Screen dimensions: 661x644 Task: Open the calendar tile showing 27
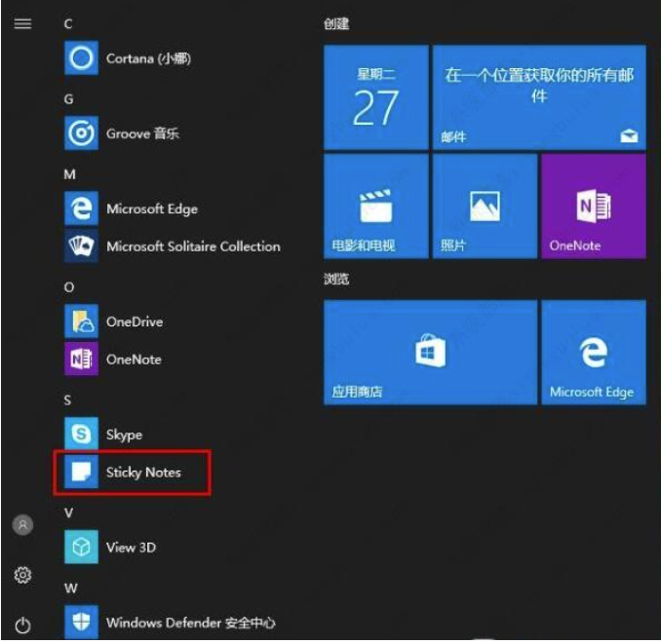pos(376,97)
